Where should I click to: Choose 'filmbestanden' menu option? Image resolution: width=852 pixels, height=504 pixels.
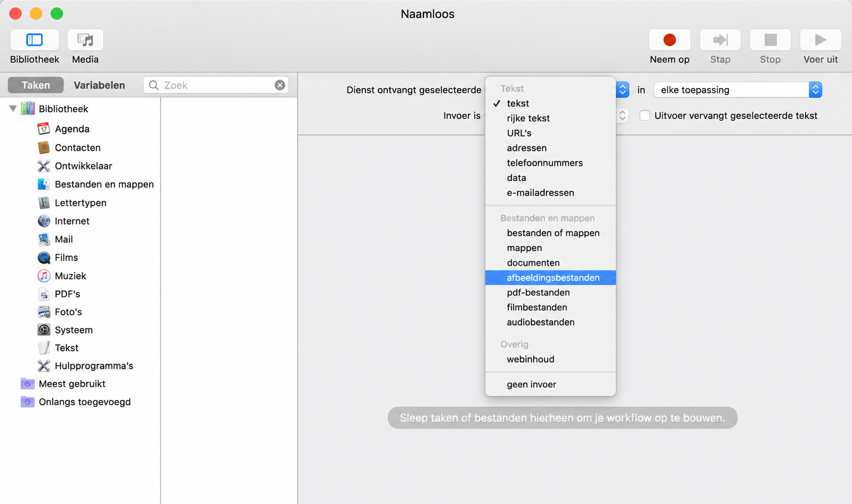click(550, 308)
